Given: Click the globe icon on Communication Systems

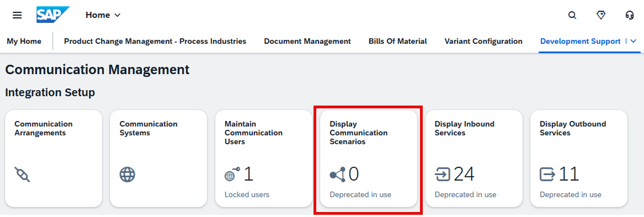Looking at the screenshot, I should pos(127,174).
